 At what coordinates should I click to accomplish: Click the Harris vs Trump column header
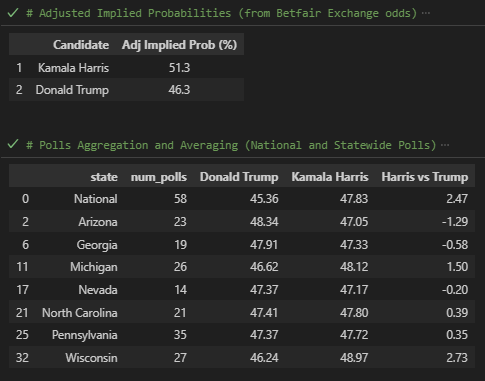pos(425,177)
